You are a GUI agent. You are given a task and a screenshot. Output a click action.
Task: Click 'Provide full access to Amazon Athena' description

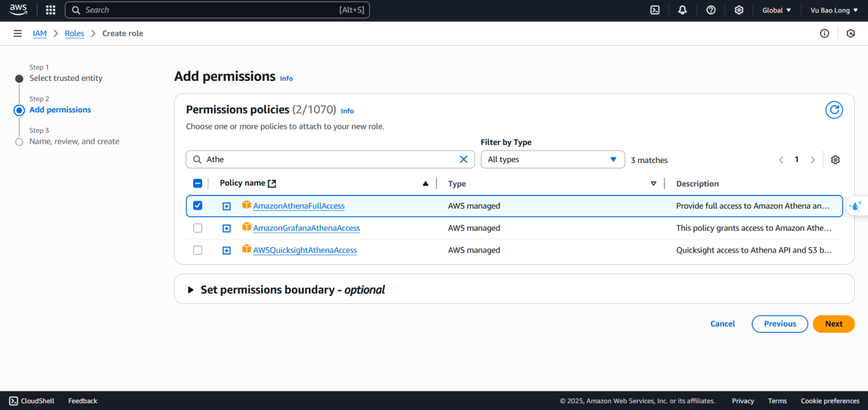click(753, 206)
